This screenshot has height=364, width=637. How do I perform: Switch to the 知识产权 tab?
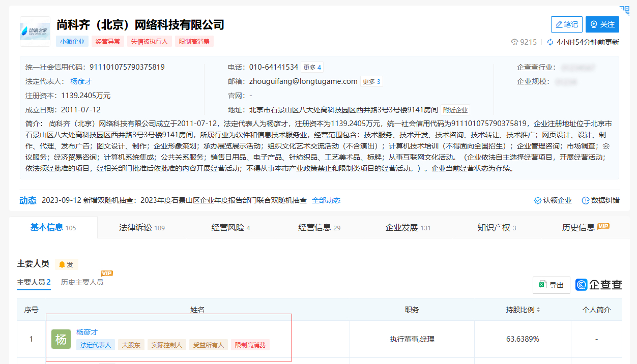click(497, 228)
